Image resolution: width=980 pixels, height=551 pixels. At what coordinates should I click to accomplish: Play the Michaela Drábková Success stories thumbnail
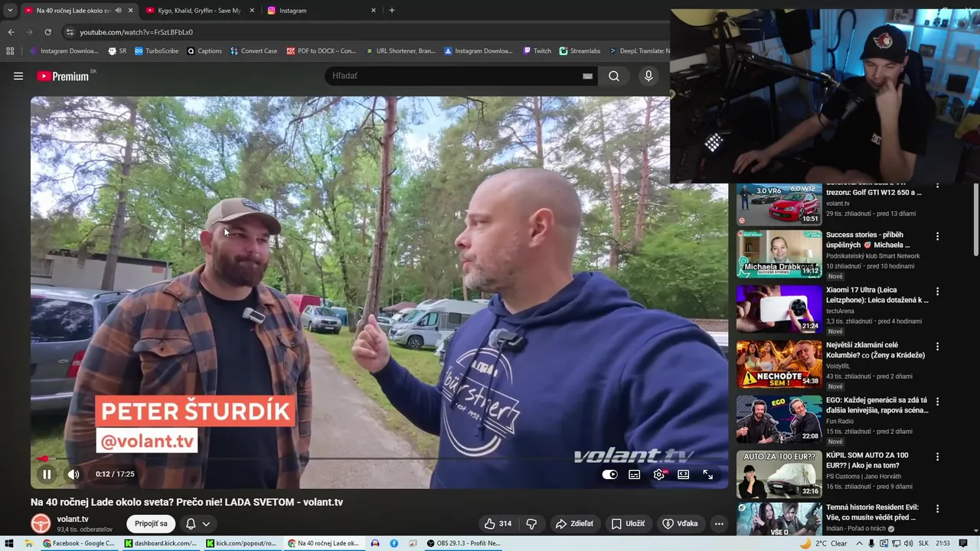tap(779, 254)
